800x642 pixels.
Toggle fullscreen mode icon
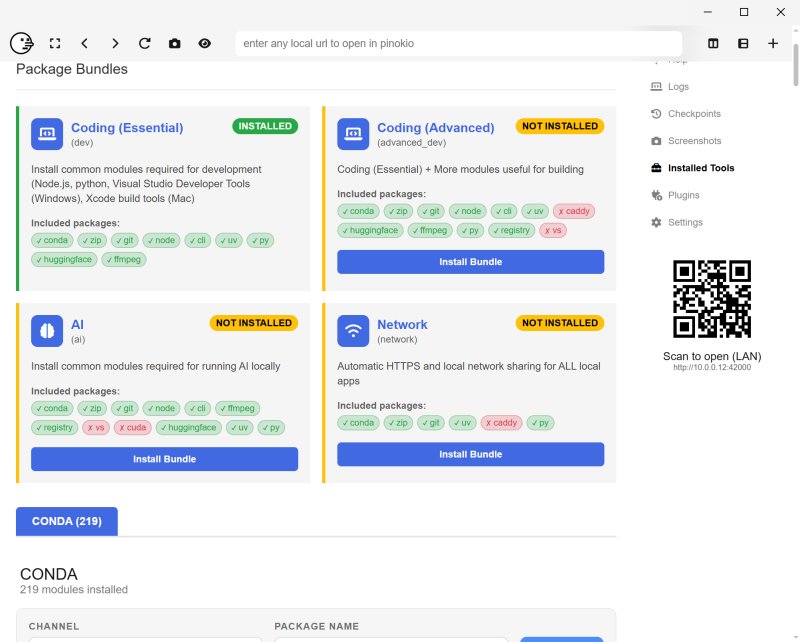pyautogui.click(x=55, y=43)
